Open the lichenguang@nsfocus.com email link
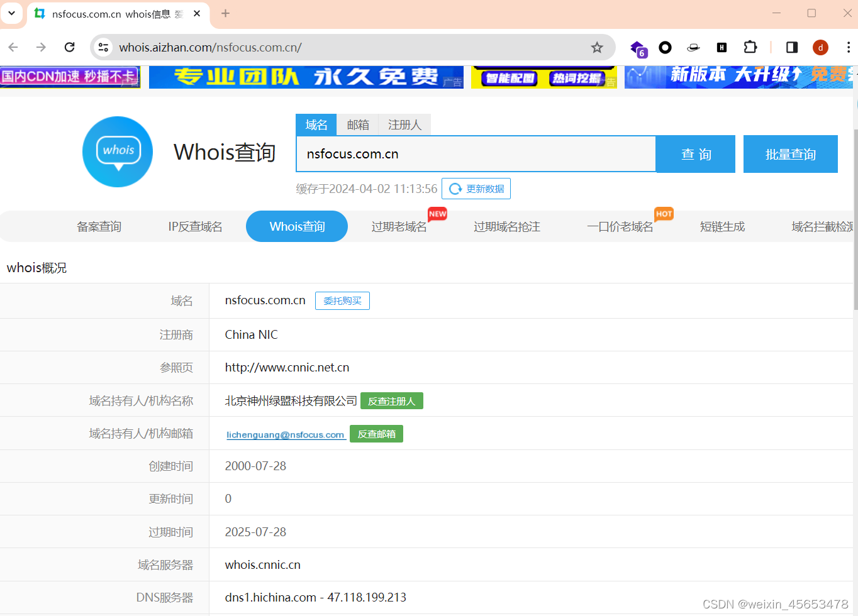This screenshot has width=858, height=616. [286, 434]
